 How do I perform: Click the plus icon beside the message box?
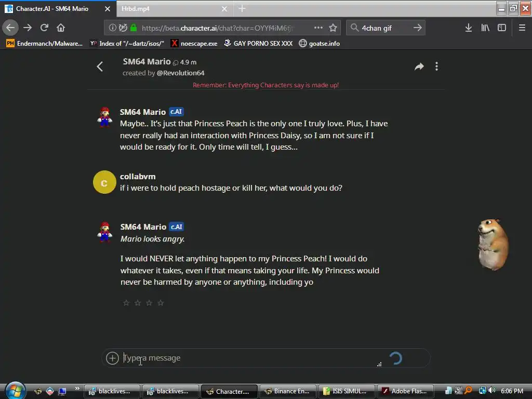[x=112, y=358]
